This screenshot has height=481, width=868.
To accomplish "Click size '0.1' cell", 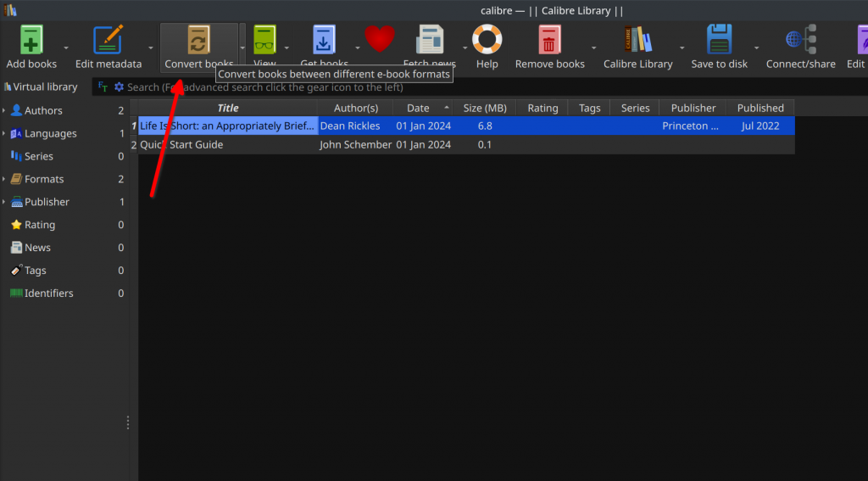I will click(x=484, y=144).
